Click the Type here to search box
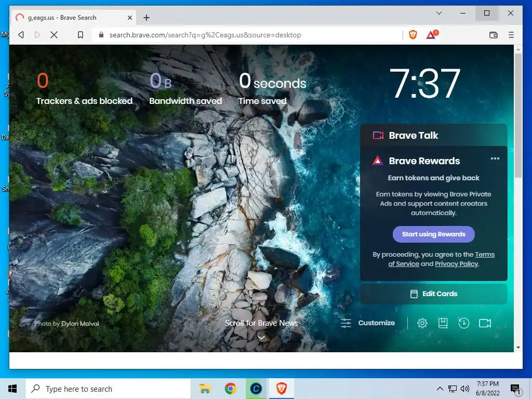The width and height of the screenshot is (532, 399). click(x=108, y=389)
